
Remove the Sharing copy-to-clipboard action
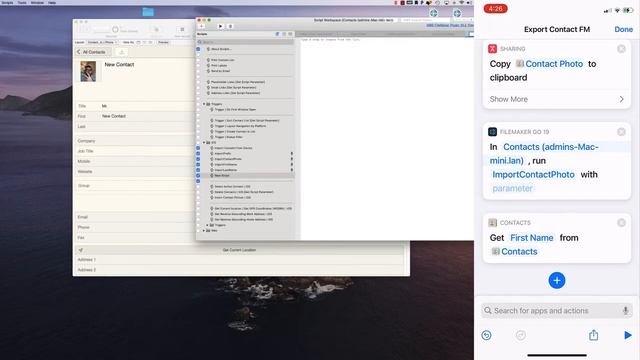pos(621,49)
